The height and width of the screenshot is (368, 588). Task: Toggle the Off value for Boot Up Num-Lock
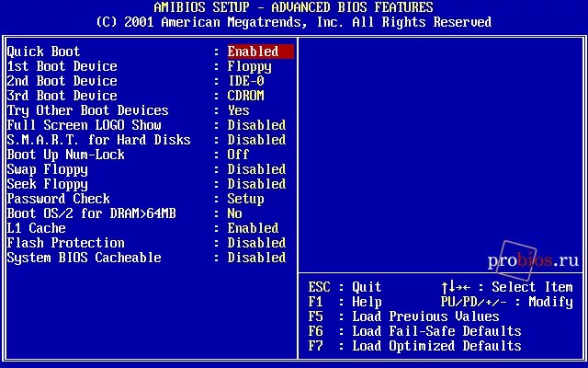pos(239,155)
